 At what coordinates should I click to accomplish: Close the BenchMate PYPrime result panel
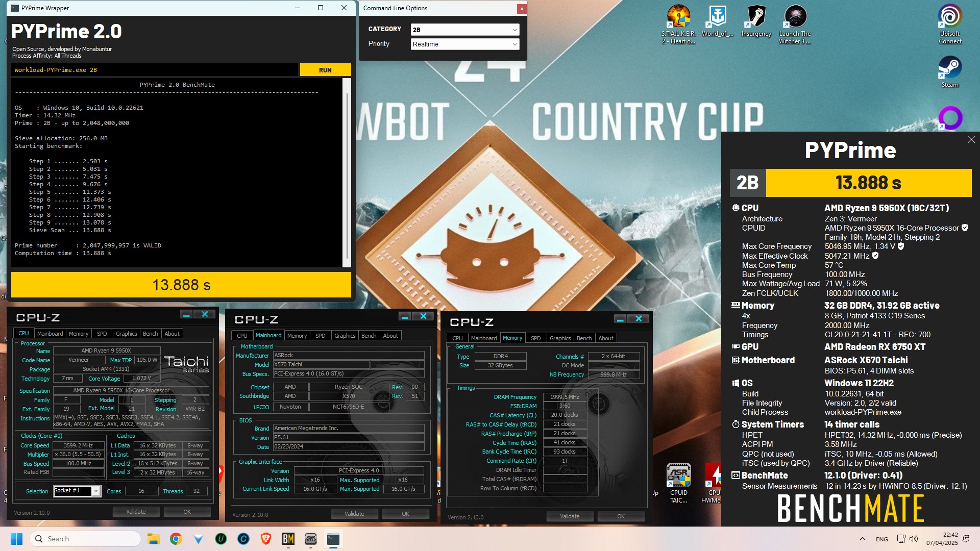[x=971, y=140]
